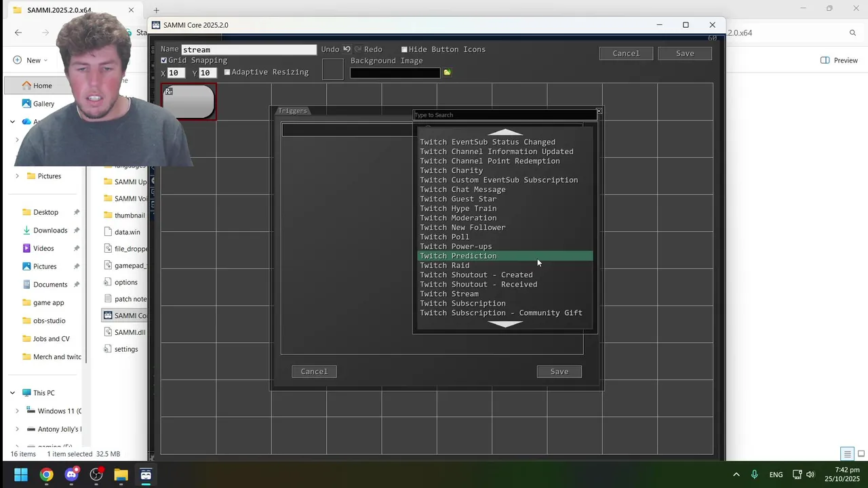Open the New dropdown in File Explorer
Screen dimensions: 868x488
pyautogui.click(x=31, y=60)
